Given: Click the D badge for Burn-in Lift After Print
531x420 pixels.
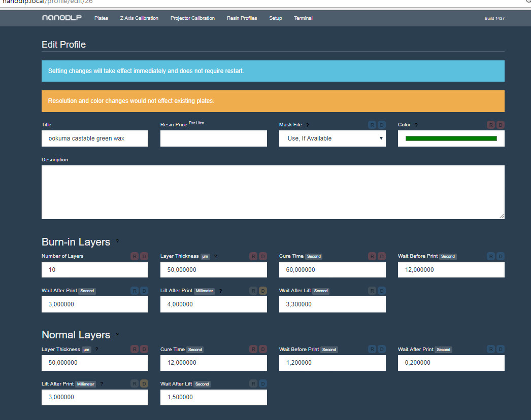Looking at the screenshot, I should [263, 291].
